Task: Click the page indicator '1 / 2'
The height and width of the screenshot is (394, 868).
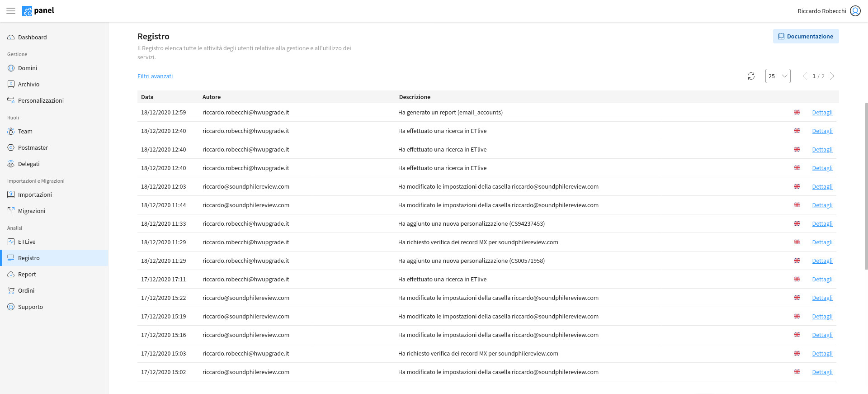Action: [x=818, y=76]
